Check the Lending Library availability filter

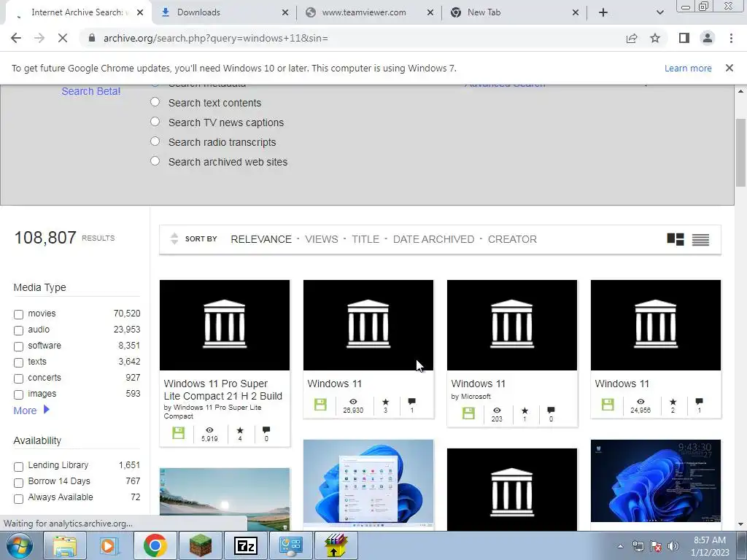[x=18, y=467]
